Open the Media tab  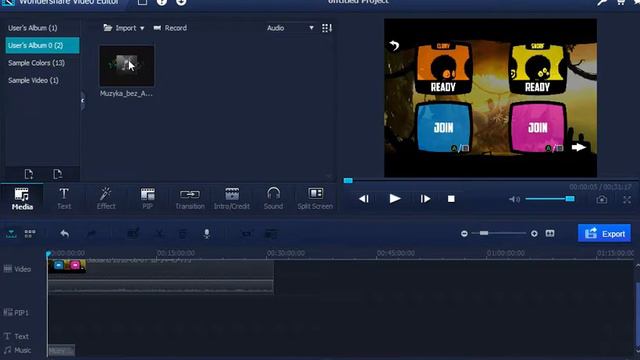(x=22, y=199)
